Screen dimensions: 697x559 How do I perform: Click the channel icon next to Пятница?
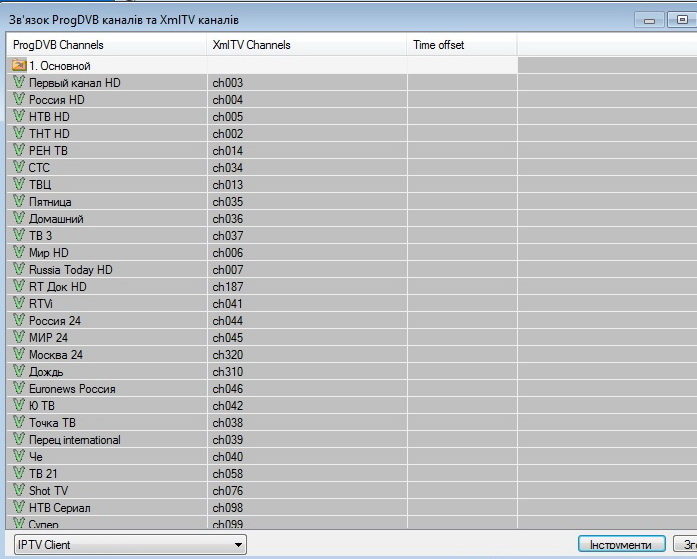(19, 202)
